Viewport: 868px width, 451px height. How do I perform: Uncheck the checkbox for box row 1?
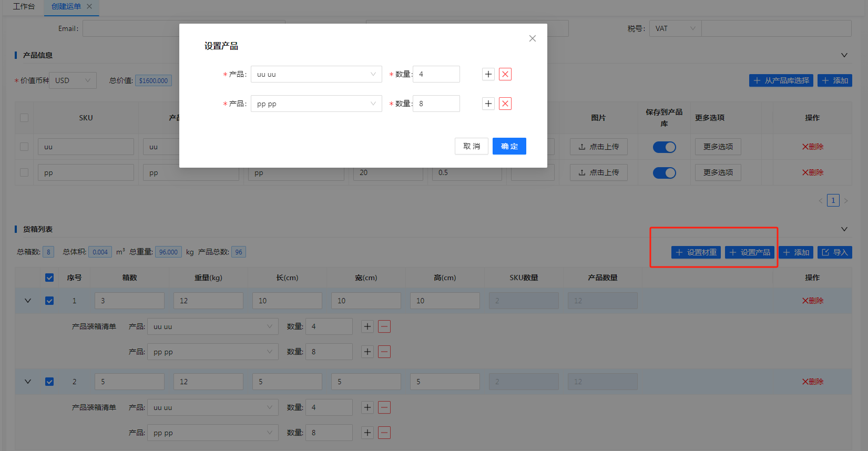(x=49, y=301)
